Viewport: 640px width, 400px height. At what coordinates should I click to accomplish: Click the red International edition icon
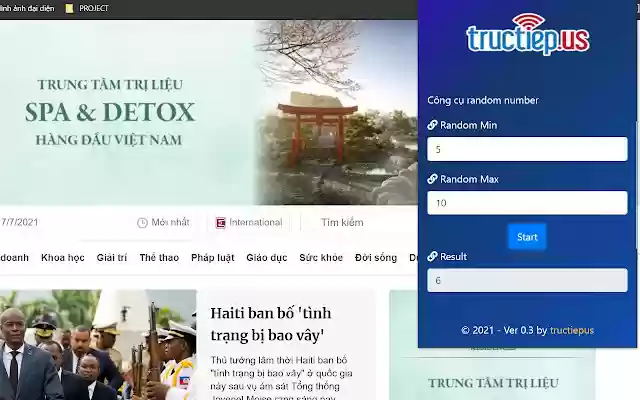(x=220, y=222)
